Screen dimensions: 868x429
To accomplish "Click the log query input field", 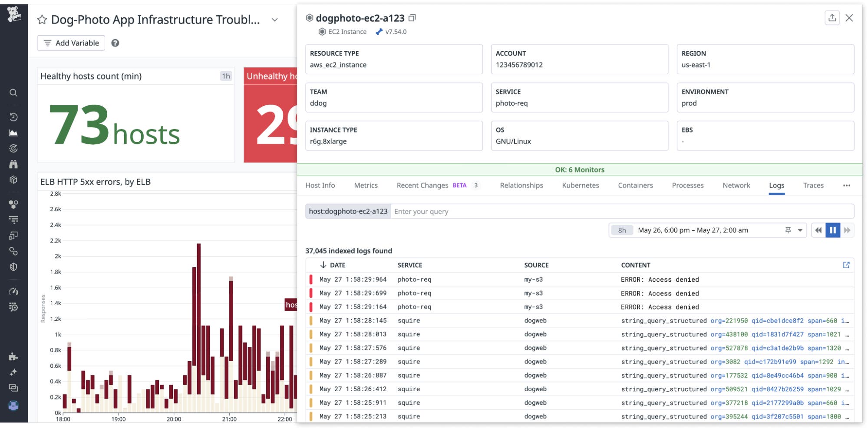I will (621, 212).
